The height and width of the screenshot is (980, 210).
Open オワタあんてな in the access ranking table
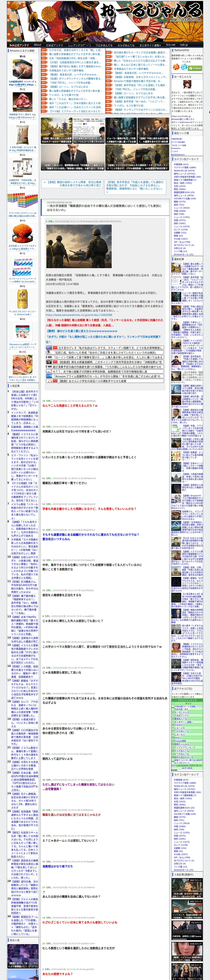click(x=182, y=754)
